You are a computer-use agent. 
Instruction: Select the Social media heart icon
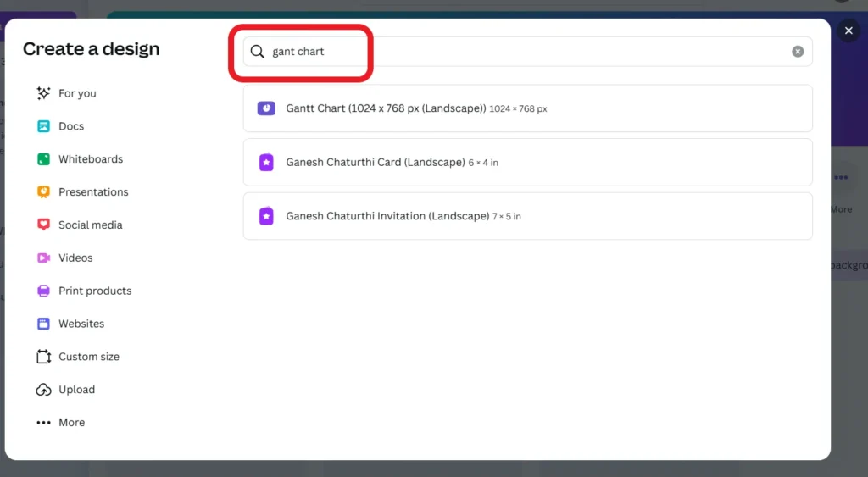(x=43, y=225)
